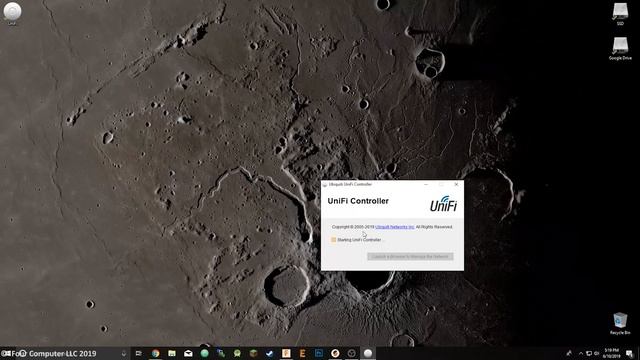
Task: Close the UniFi Controller window
Action: (x=456, y=184)
